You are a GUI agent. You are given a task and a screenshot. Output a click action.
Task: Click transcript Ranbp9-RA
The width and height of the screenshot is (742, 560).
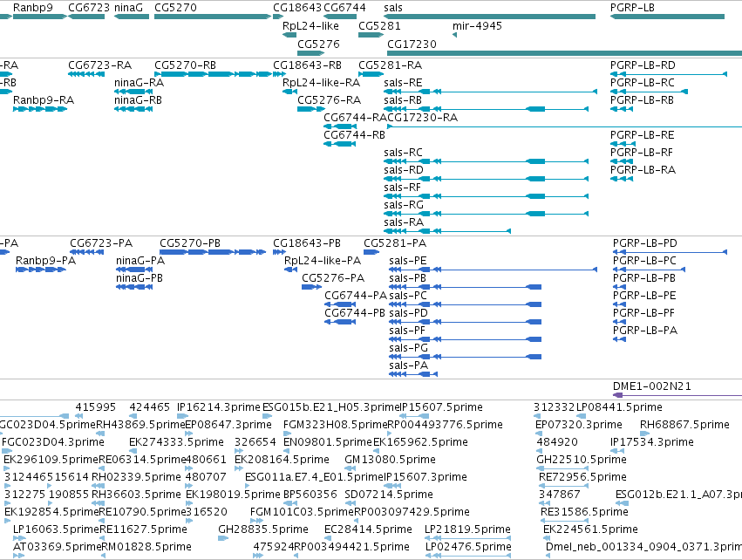pos(40,109)
